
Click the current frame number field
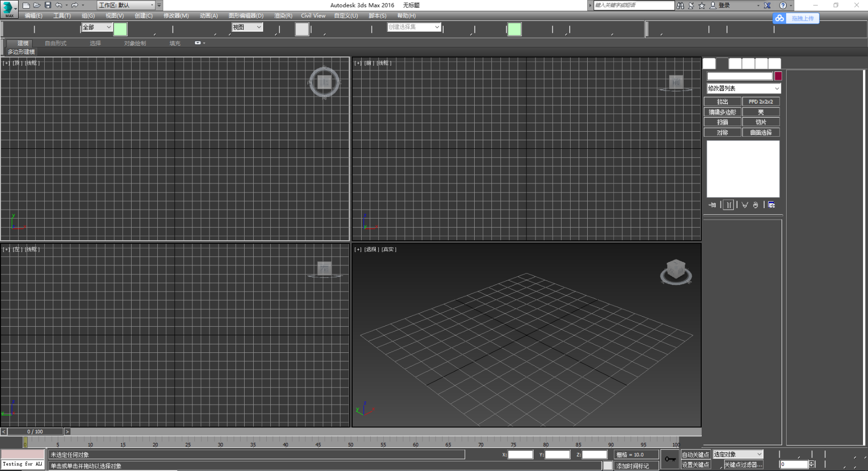coord(794,464)
